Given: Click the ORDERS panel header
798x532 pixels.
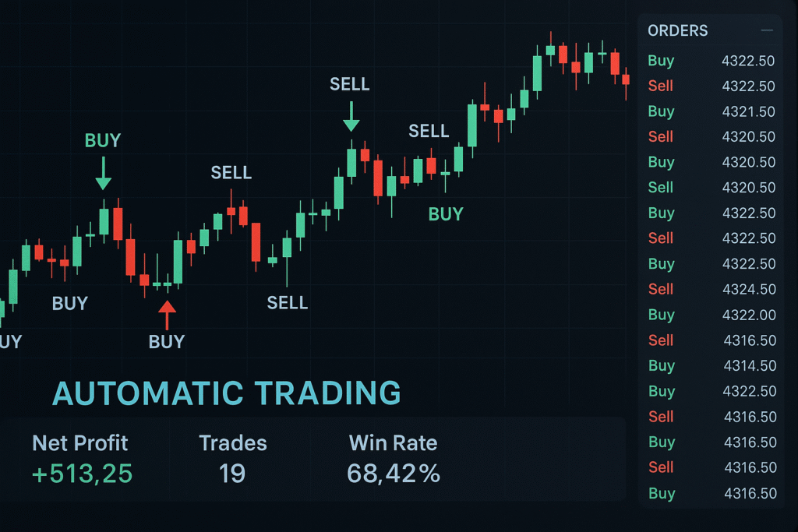Looking at the screenshot, I should point(678,31).
